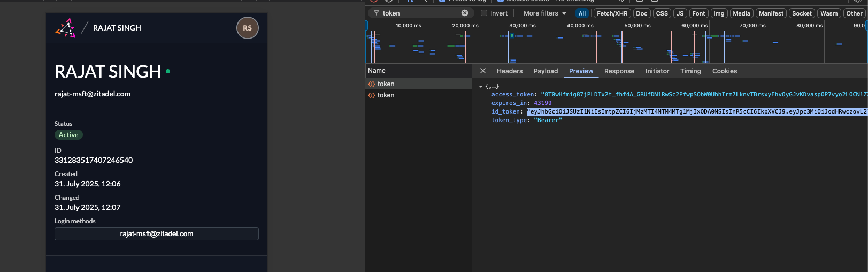Click the expires_in value 43199
This screenshot has width=868, height=272.
click(543, 103)
